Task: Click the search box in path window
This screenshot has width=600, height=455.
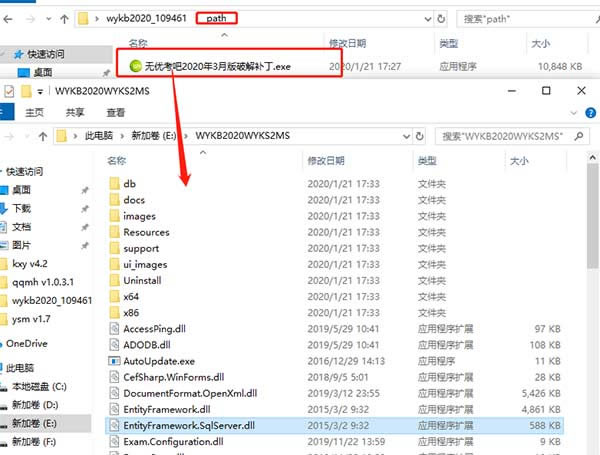Action: (x=528, y=19)
